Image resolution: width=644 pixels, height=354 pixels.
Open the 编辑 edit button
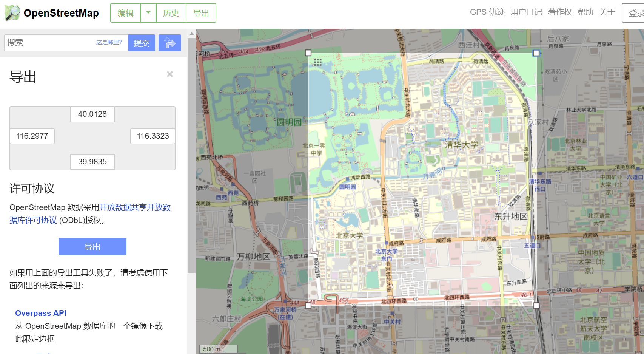125,13
